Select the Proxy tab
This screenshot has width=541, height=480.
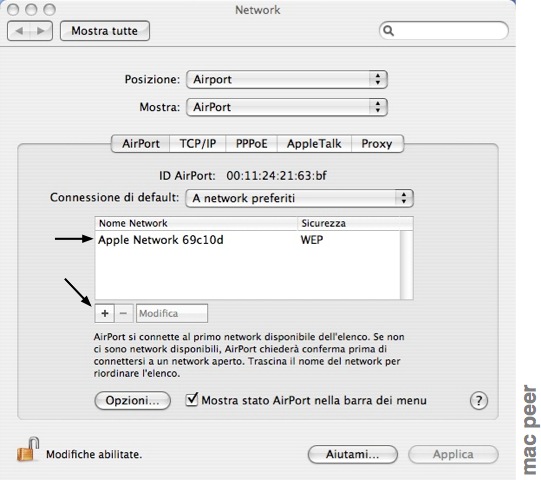coord(377,144)
